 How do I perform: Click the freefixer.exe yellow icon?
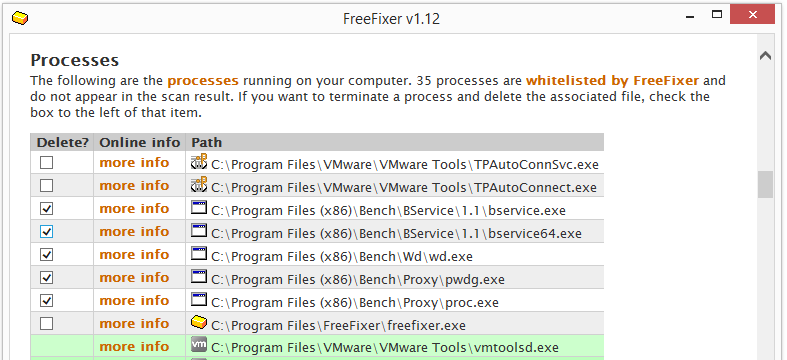click(x=199, y=322)
